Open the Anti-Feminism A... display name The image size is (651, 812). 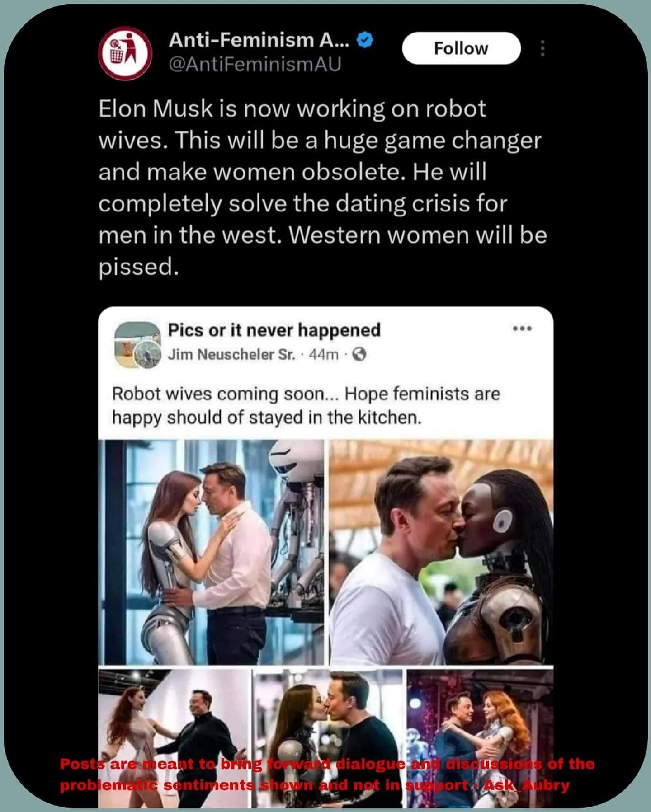(259, 41)
